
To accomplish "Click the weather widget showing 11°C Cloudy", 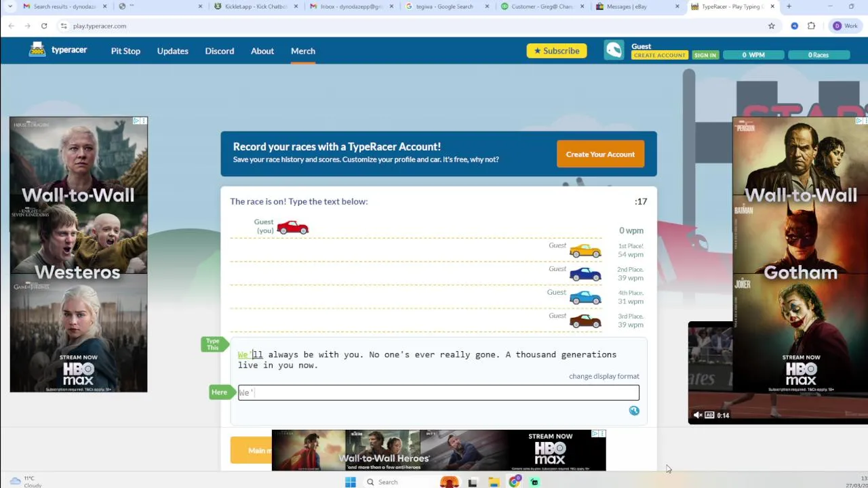I will (26, 481).
